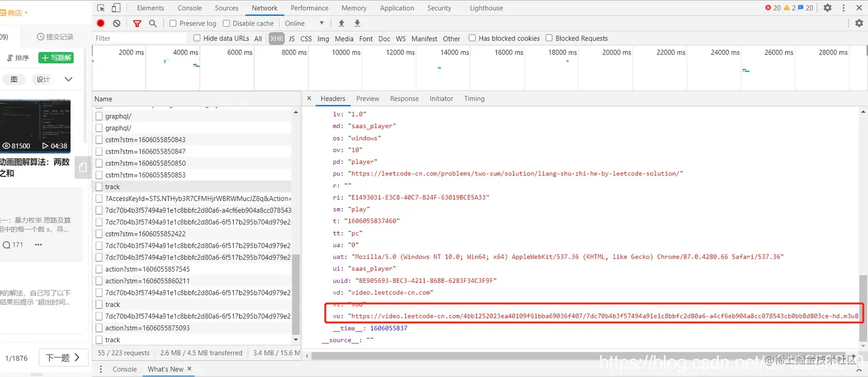The height and width of the screenshot is (377, 868).
Task: Click the 排序 sort icon
Action: [x=10, y=58]
